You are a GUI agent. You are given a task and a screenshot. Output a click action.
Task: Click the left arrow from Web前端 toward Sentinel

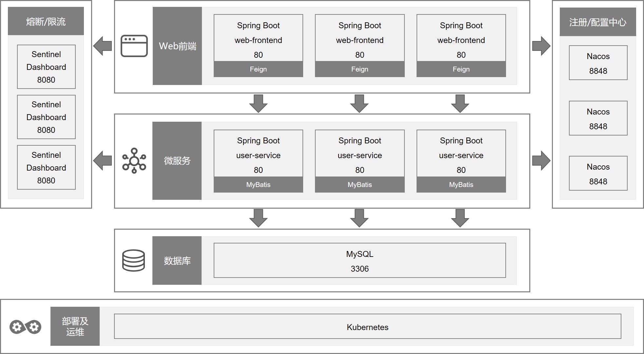pos(103,46)
